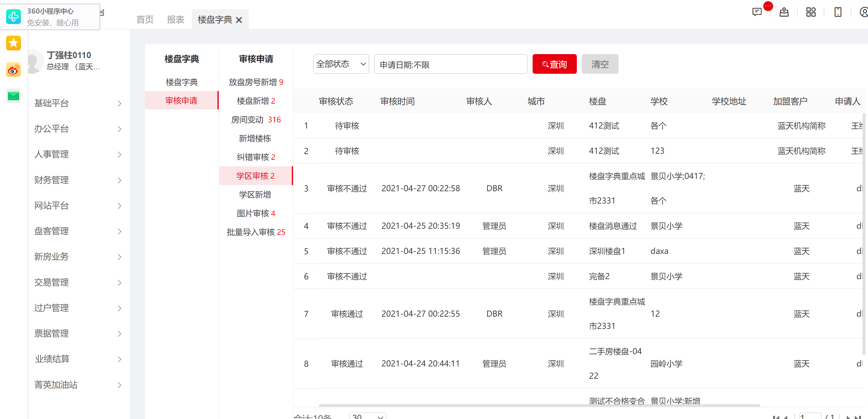
Task: Expand the 盘客管理 menu
Action: coord(78,231)
